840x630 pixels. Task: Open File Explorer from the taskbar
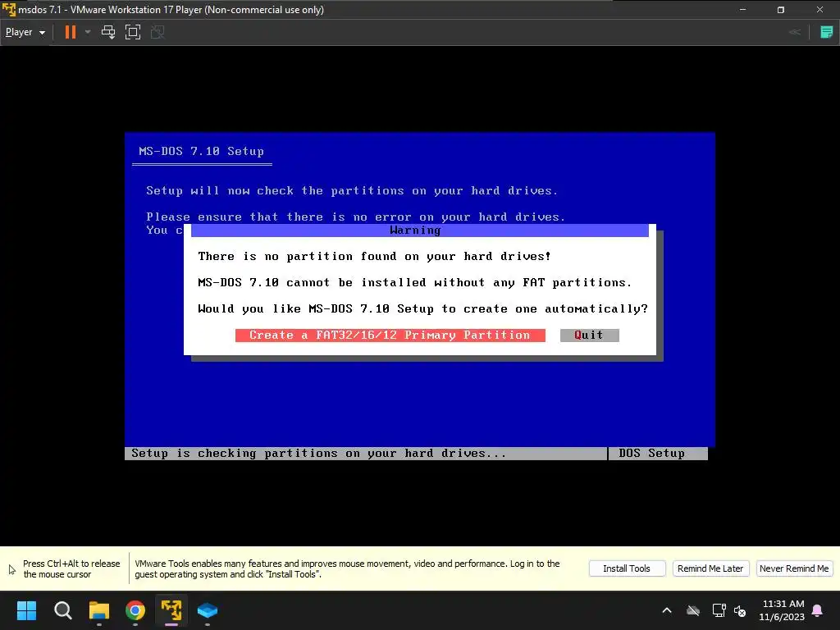click(x=99, y=610)
